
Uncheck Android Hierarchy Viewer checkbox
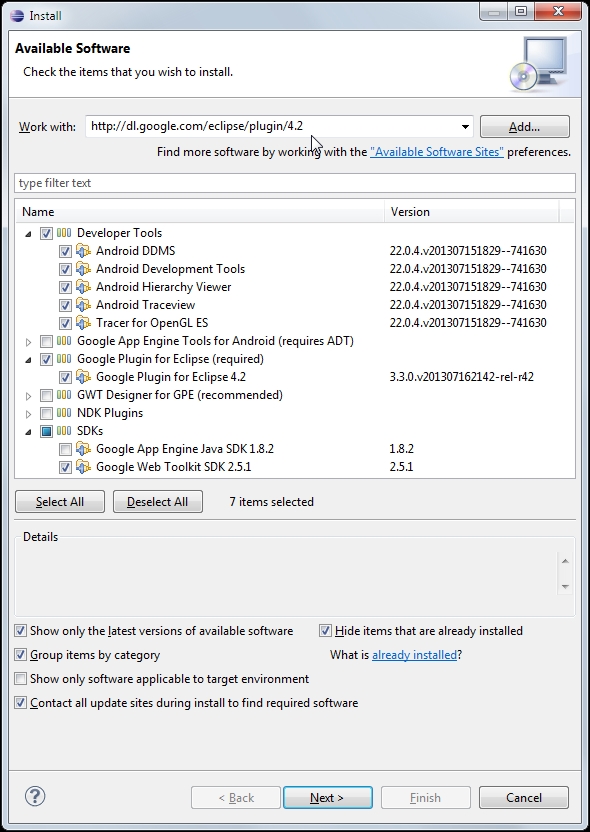pyautogui.click(x=65, y=287)
